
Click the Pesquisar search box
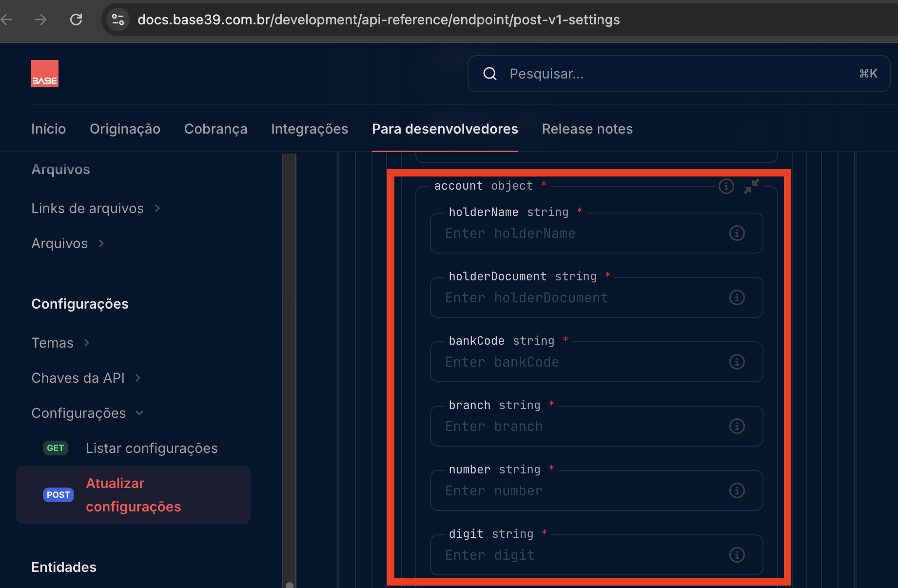click(x=679, y=74)
